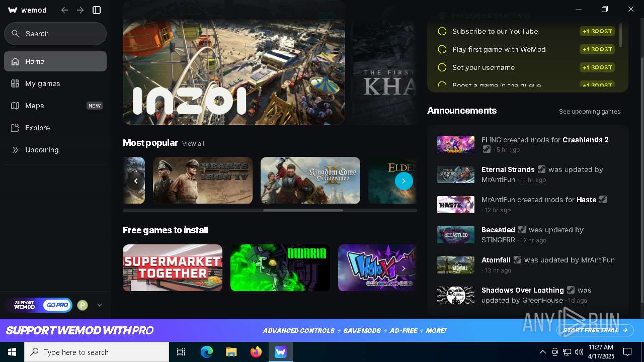Click Steam icon next to Becastled
644x362 pixels.
tap(522, 230)
